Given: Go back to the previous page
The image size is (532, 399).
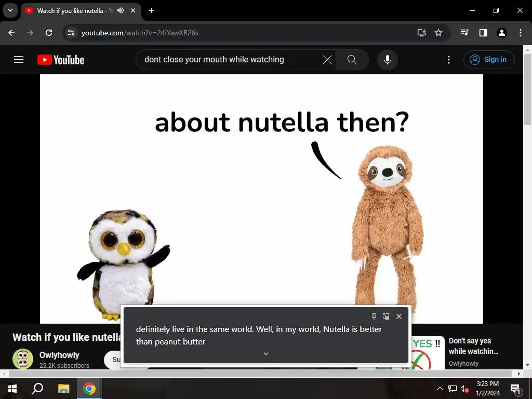Looking at the screenshot, I should 11,33.
